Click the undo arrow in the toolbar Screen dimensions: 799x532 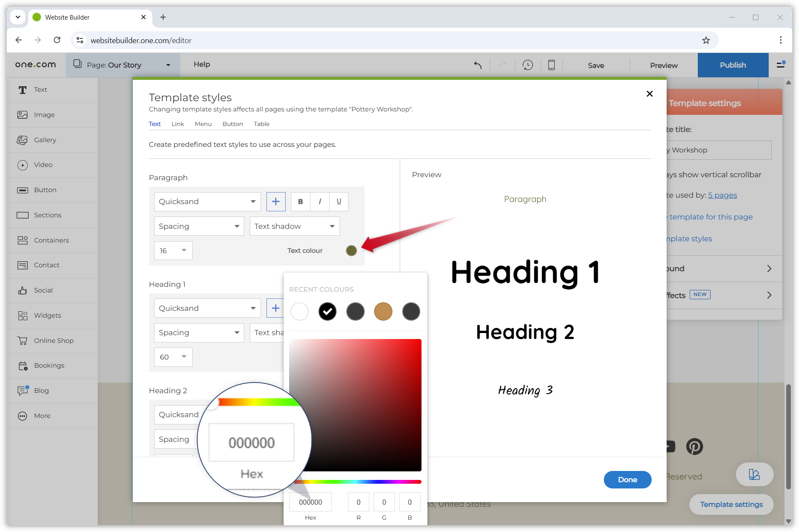click(478, 65)
